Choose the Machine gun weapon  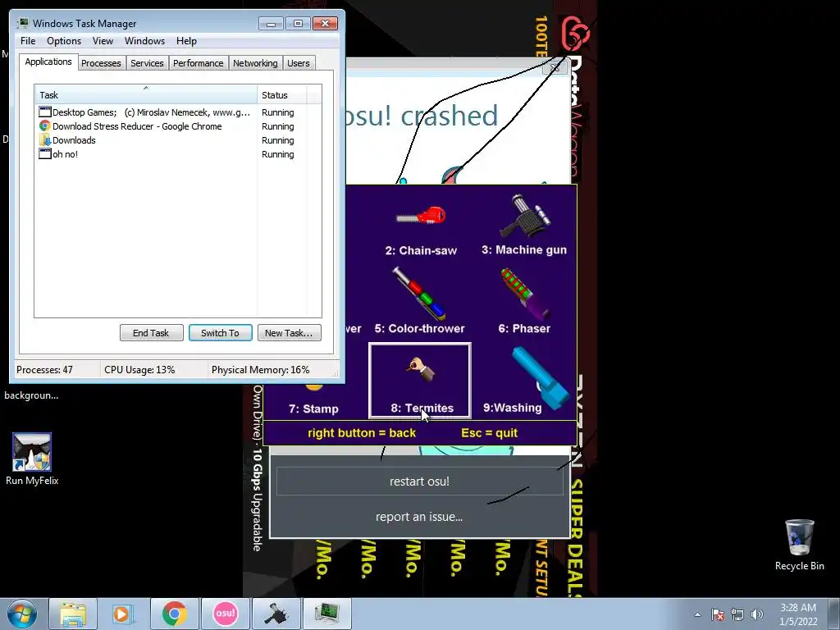tap(526, 216)
